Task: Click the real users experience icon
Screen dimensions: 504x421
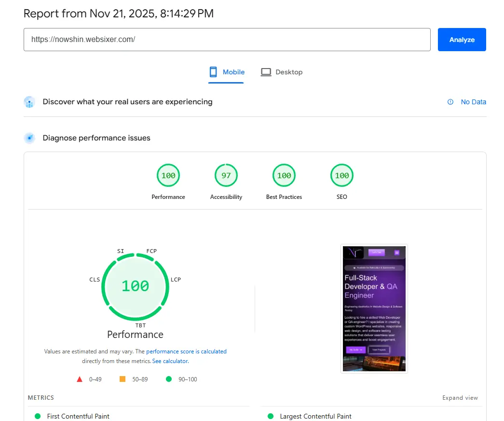Action: pyautogui.click(x=30, y=102)
